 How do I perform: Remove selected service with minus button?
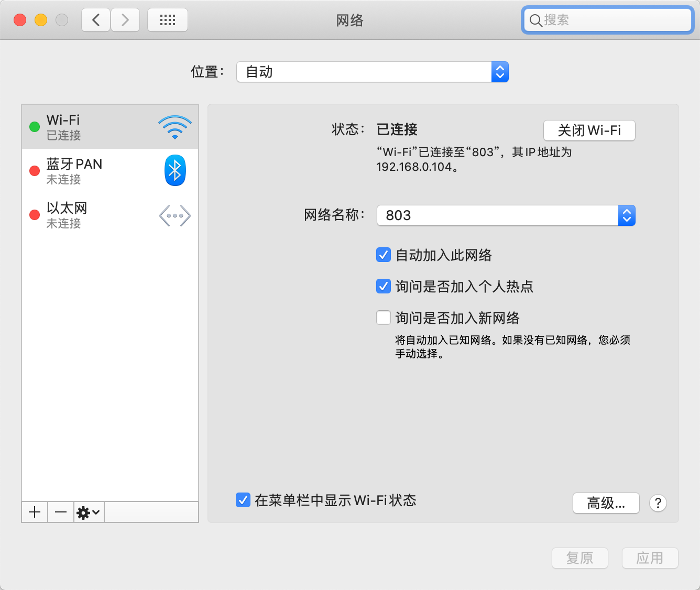(61, 512)
